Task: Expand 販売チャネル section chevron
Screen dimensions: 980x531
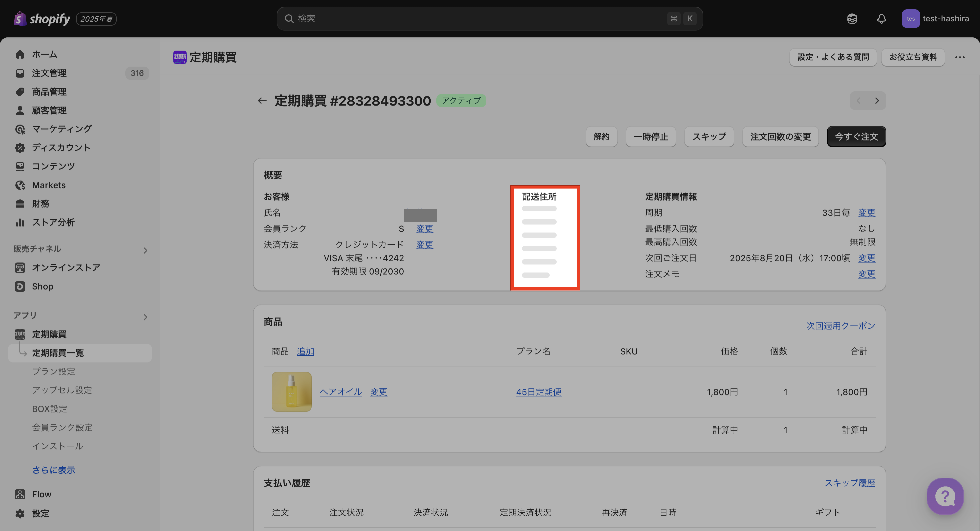Action: 145,250
